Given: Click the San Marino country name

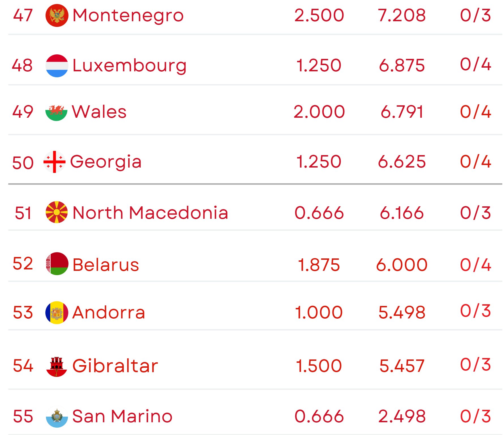Looking at the screenshot, I should pos(122,416).
